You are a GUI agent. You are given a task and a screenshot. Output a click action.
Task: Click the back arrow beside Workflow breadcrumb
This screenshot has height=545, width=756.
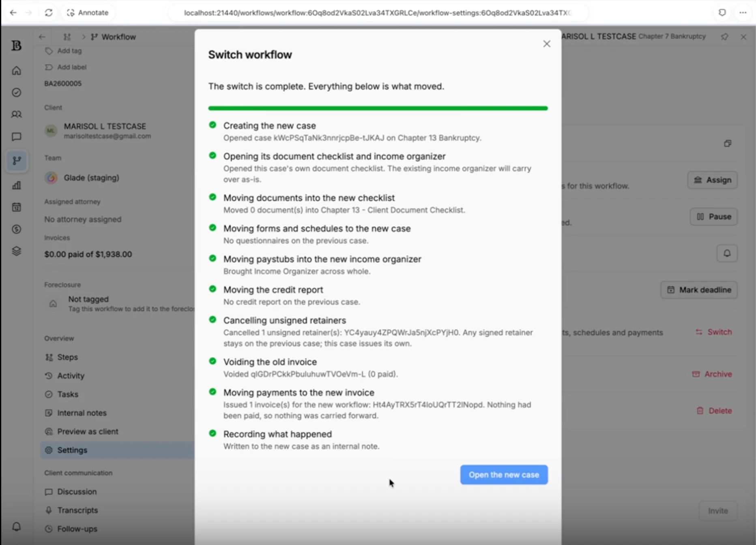[42, 37]
